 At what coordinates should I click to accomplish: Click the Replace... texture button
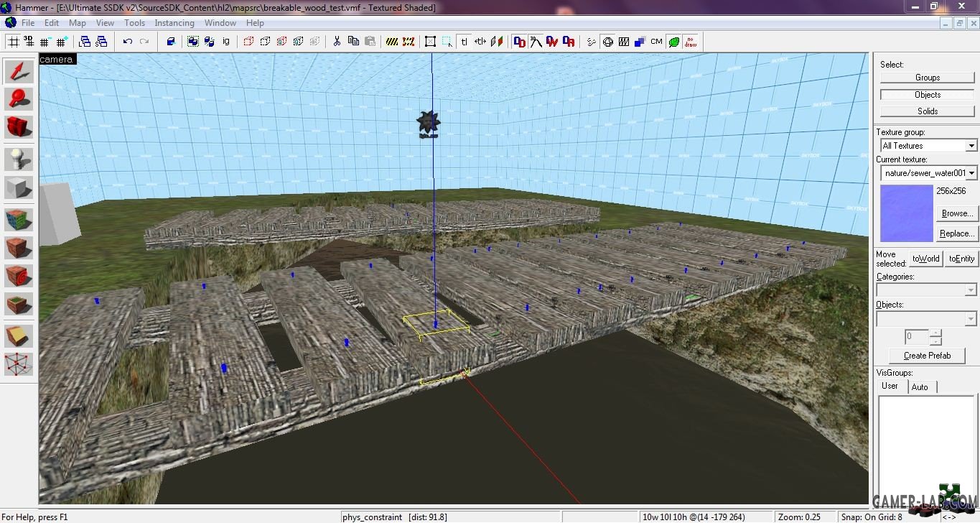coord(957,233)
